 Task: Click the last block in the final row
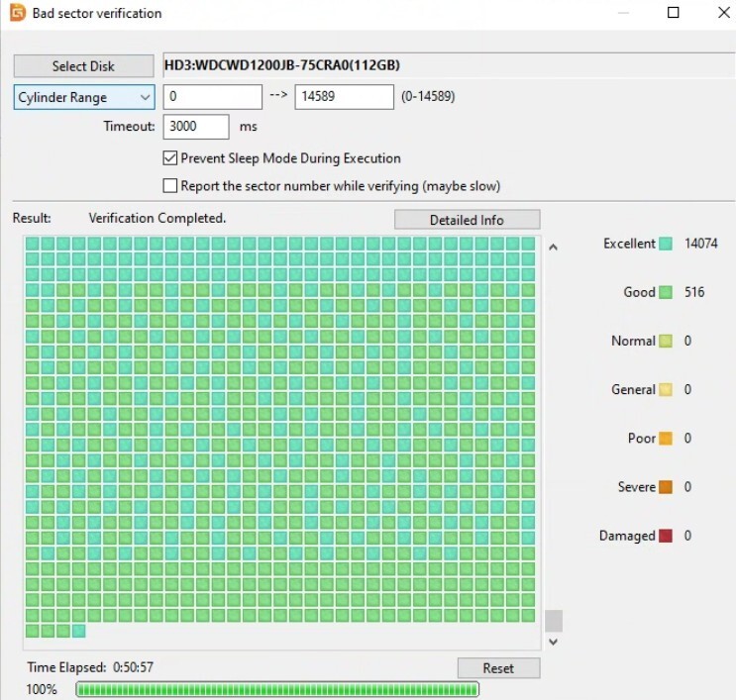coord(79,631)
